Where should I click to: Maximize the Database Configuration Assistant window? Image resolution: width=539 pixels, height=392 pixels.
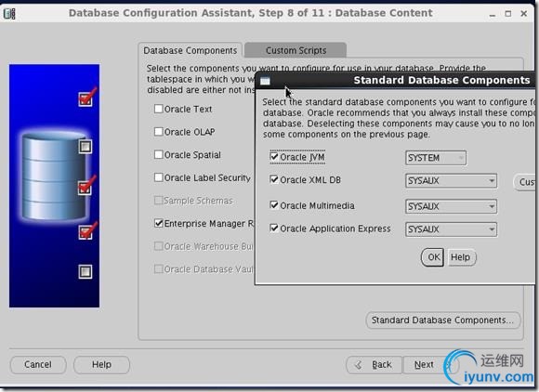pyautogui.click(x=508, y=14)
